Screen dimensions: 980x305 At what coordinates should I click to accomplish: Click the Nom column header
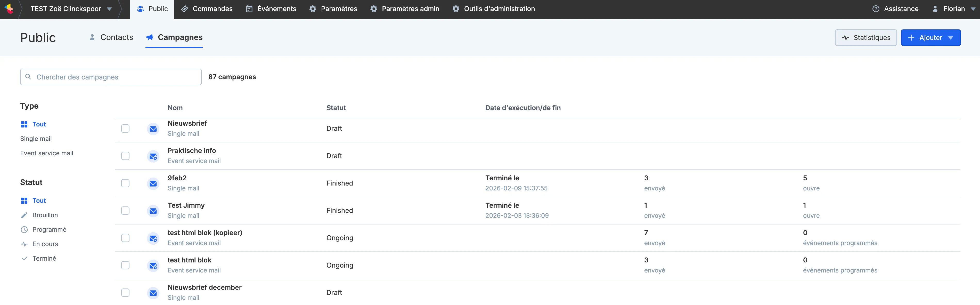click(175, 108)
